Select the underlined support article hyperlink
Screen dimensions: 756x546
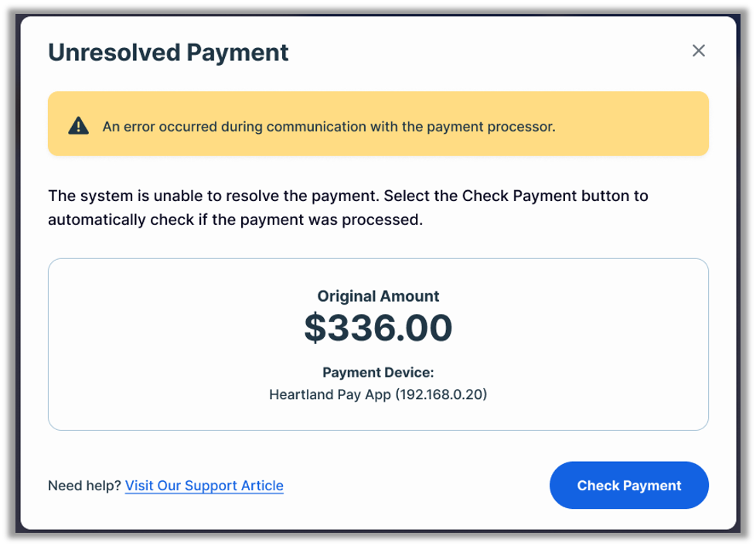[203, 486]
